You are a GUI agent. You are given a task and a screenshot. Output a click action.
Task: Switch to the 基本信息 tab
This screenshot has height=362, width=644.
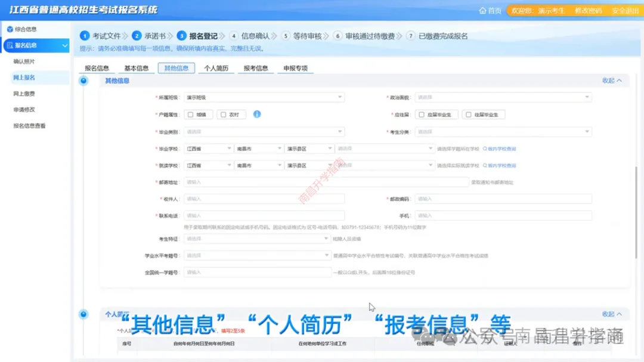click(x=137, y=68)
